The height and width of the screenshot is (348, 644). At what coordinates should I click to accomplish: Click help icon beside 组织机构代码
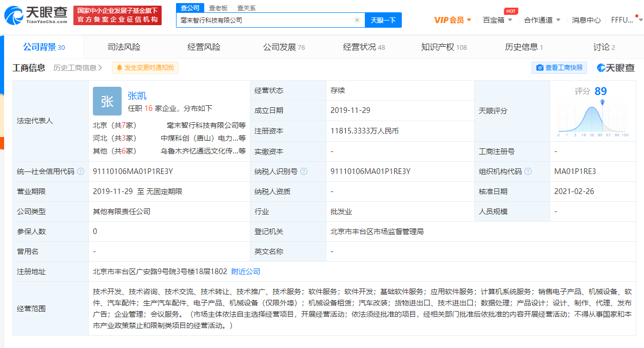(528, 171)
